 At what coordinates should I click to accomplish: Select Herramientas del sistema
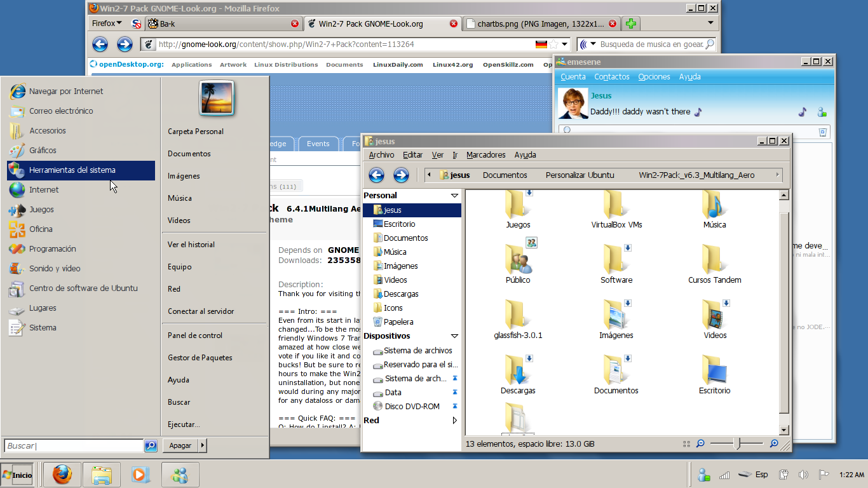[81, 170]
